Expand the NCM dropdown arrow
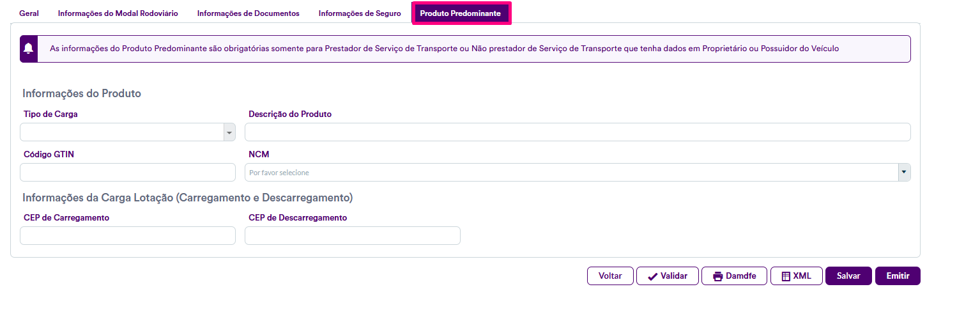 click(x=904, y=173)
